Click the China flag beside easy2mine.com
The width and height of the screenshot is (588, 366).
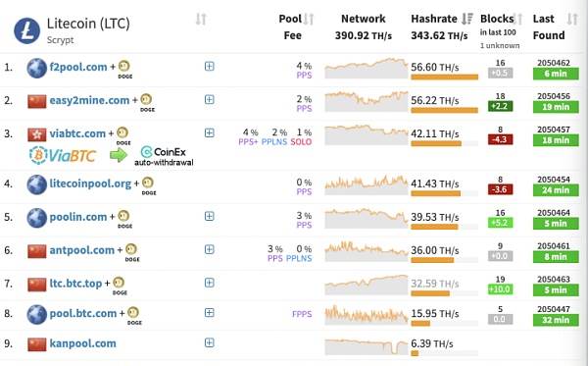point(37,101)
